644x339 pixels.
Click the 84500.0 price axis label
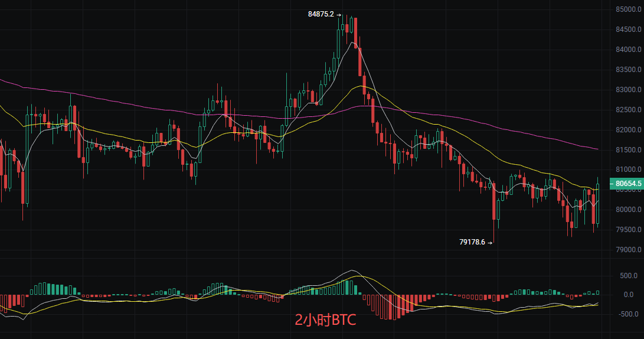click(629, 29)
